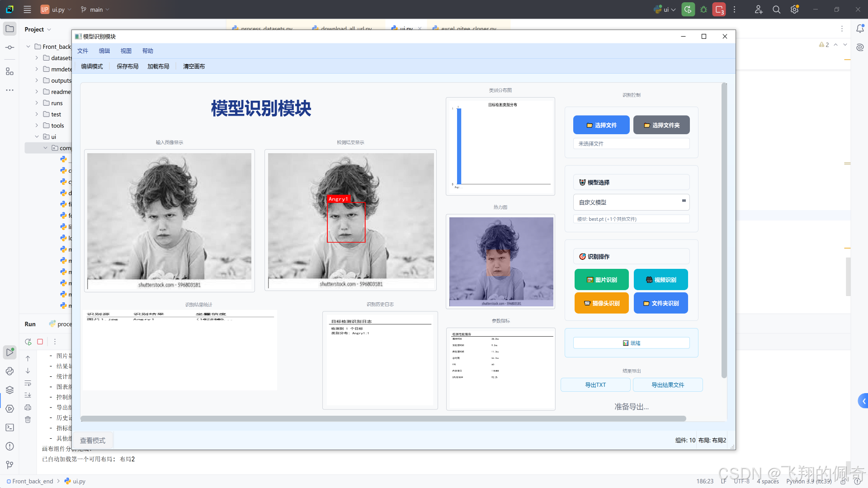Open the Commit tool window icon
Image resolution: width=868 pixels, height=488 pixels.
pyautogui.click(x=9, y=47)
